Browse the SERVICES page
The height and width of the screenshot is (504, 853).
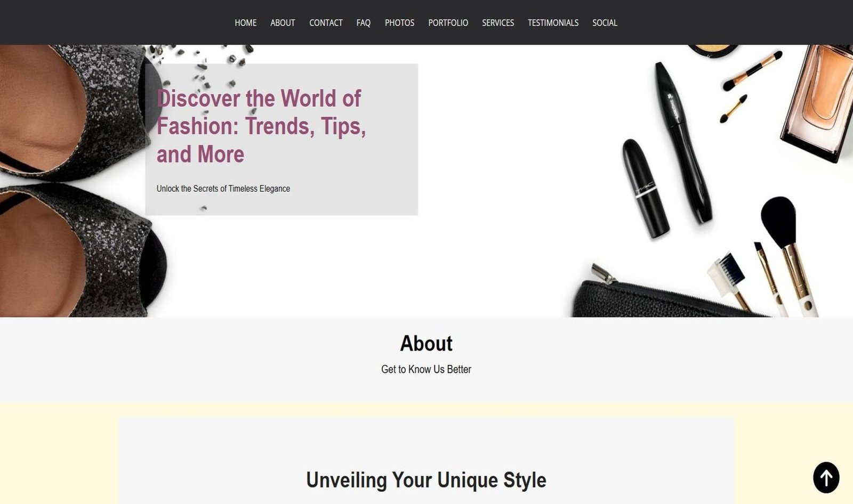498,23
